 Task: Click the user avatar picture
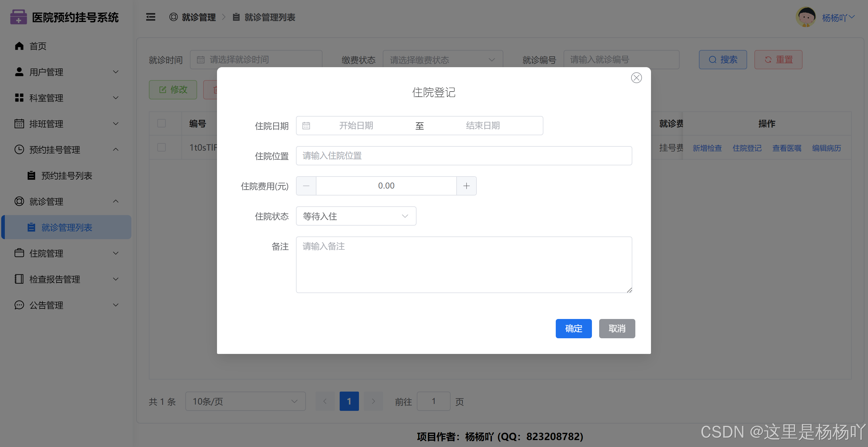pos(805,17)
